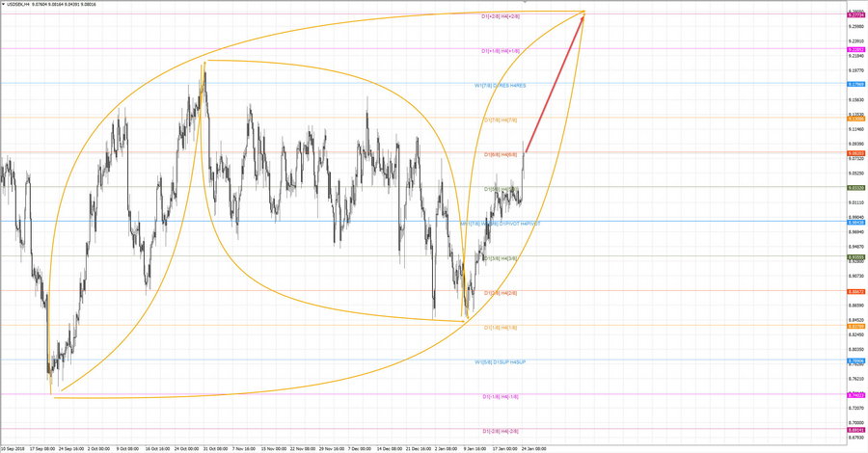Click the 8.82450 price axis value
This screenshot has width=868, height=453.
pyautogui.click(x=855, y=334)
